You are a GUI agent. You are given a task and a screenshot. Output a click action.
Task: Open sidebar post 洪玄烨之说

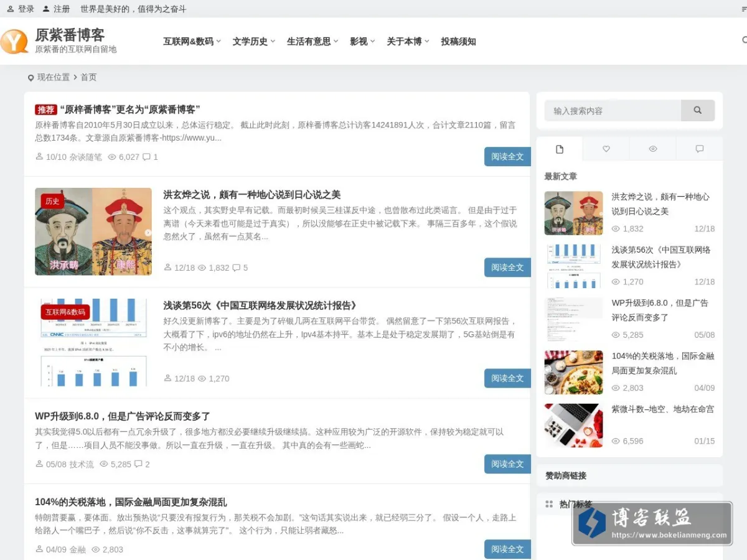pos(660,204)
